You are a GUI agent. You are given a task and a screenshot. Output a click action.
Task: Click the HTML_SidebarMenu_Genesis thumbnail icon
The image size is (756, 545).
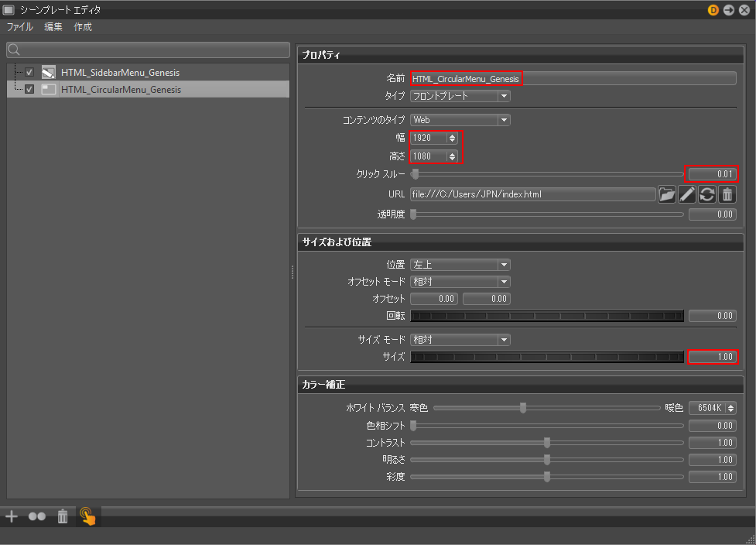[48, 72]
